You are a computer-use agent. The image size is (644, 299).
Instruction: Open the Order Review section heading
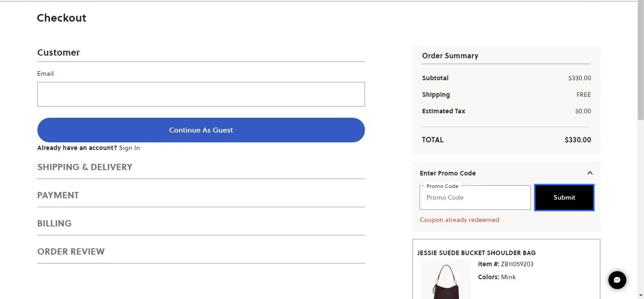coord(71,251)
